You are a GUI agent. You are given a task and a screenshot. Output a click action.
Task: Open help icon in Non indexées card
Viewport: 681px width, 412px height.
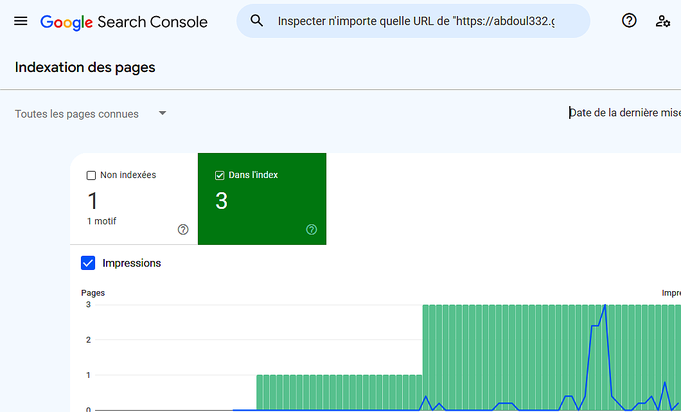point(183,230)
